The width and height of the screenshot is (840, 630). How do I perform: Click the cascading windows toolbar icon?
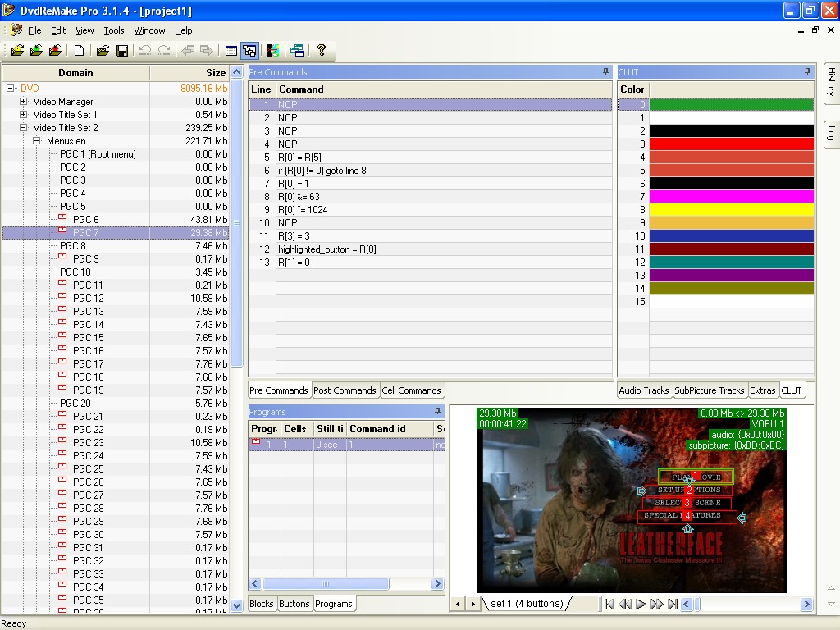click(297, 50)
